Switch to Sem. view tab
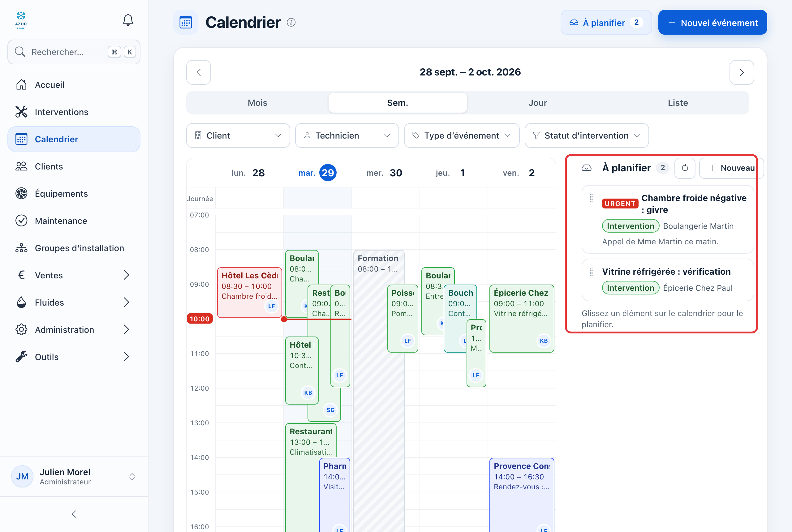792x532 pixels. 397,103
